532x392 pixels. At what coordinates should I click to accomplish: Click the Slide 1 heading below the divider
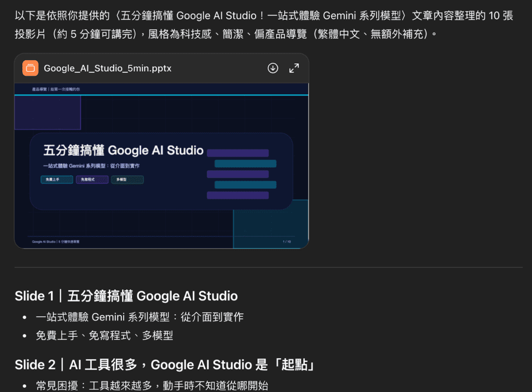coord(126,296)
